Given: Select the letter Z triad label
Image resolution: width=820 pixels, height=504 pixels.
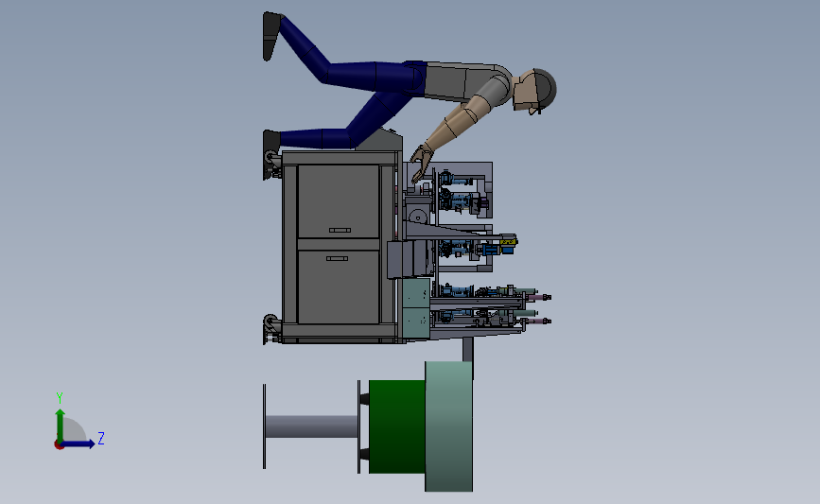Looking at the screenshot, I should tap(101, 438).
